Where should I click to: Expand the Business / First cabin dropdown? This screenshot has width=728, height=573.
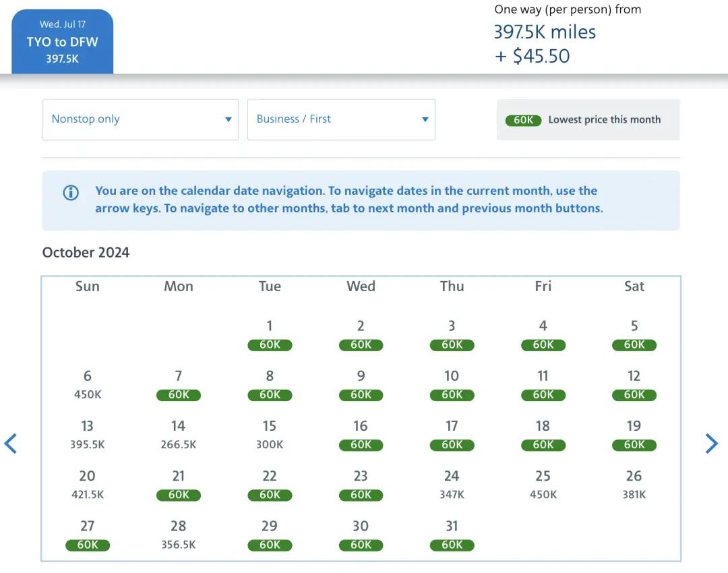[x=341, y=119]
